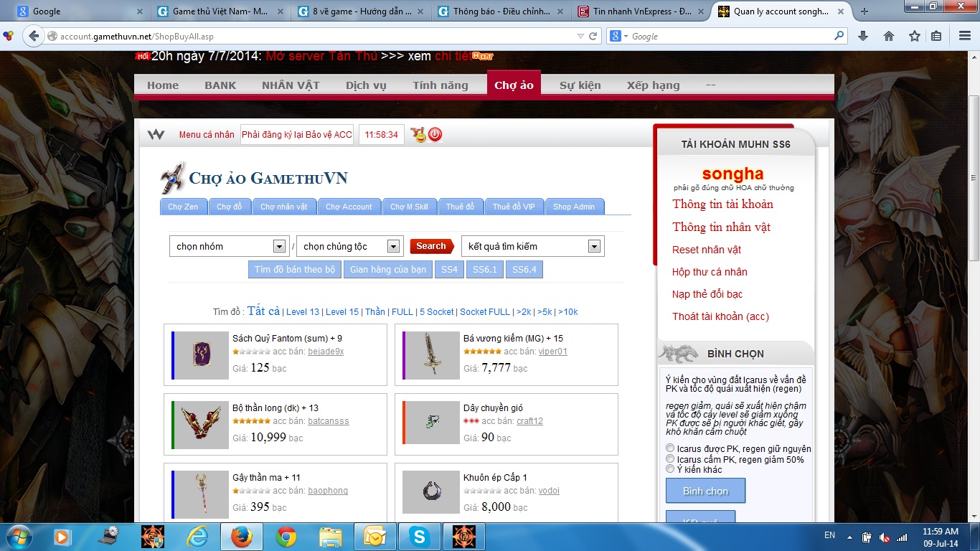Switch to the Thuê đồ VIP tab

tap(514, 207)
